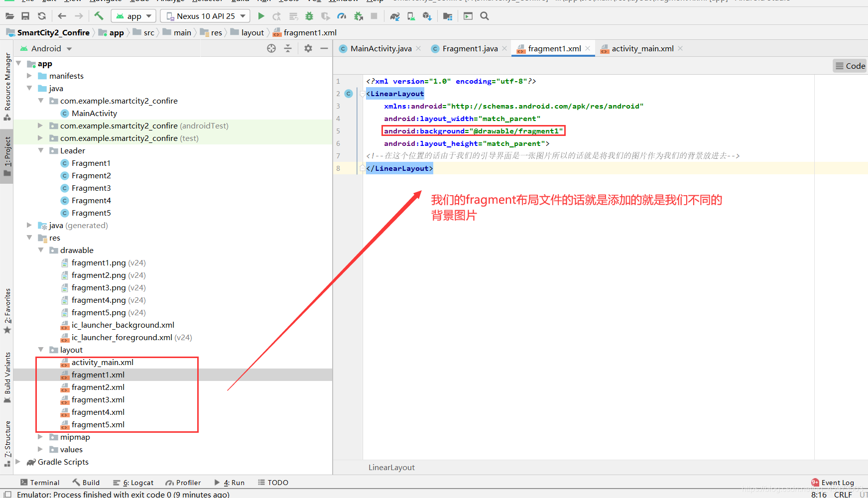Toggle the Favorites side panel tab
868x498 pixels.
(x=7, y=311)
